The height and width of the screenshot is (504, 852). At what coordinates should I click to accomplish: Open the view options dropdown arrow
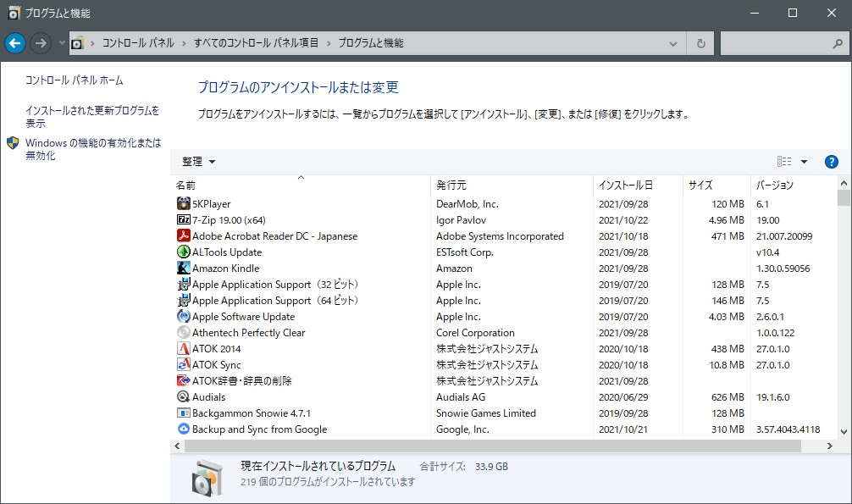pos(805,162)
